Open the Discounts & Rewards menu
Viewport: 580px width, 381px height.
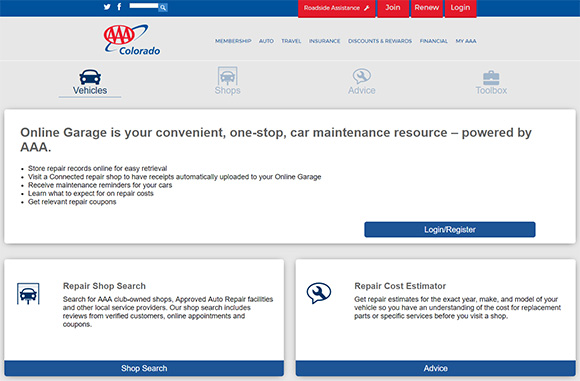pos(380,41)
